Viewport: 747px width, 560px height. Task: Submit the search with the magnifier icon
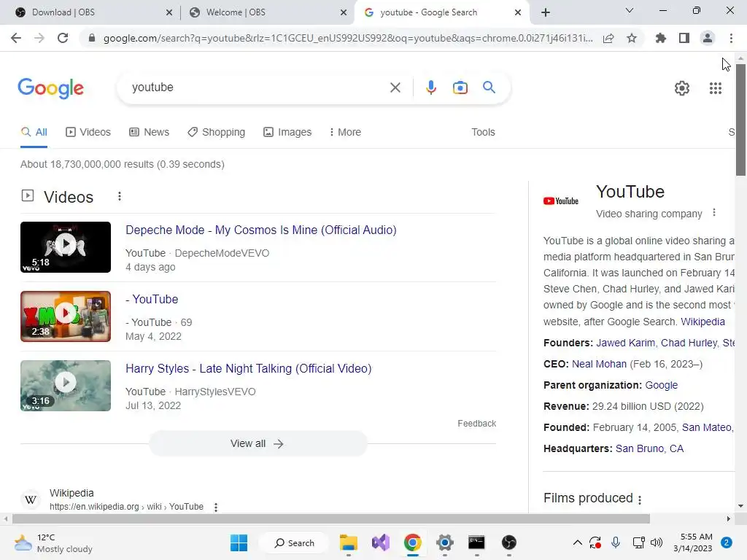tap(489, 87)
